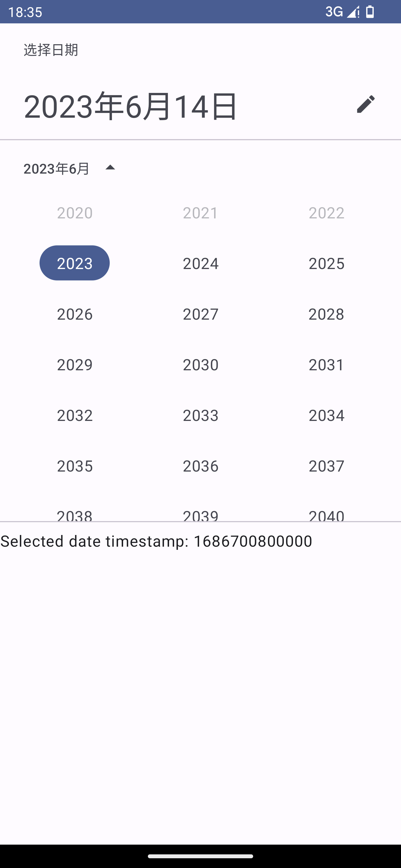Select year 2037

point(326,466)
